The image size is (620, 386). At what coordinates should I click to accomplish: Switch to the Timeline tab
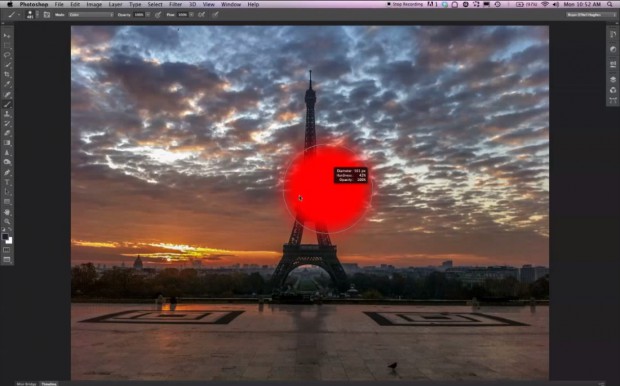(49, 384)
